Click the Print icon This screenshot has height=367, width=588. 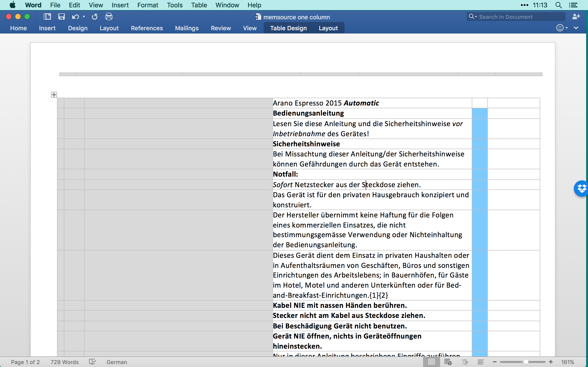click(109, 17)
